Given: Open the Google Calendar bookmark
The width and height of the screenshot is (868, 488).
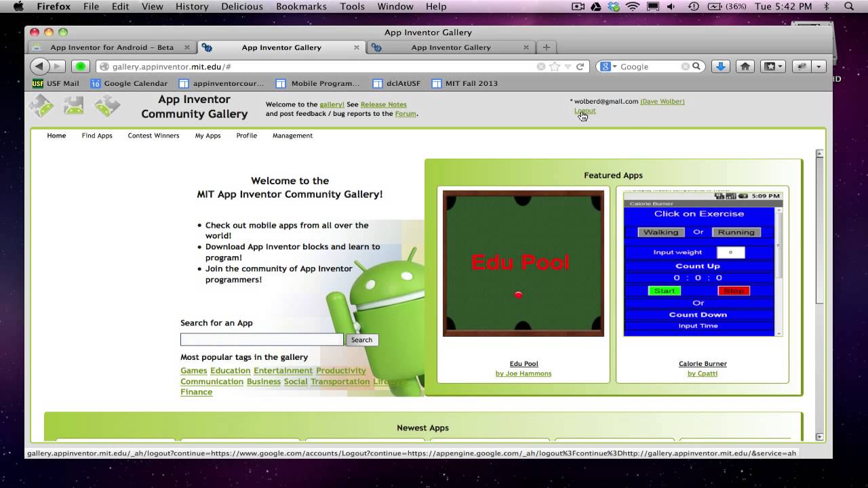Looking at the screenshot, I should pos(129,83).
